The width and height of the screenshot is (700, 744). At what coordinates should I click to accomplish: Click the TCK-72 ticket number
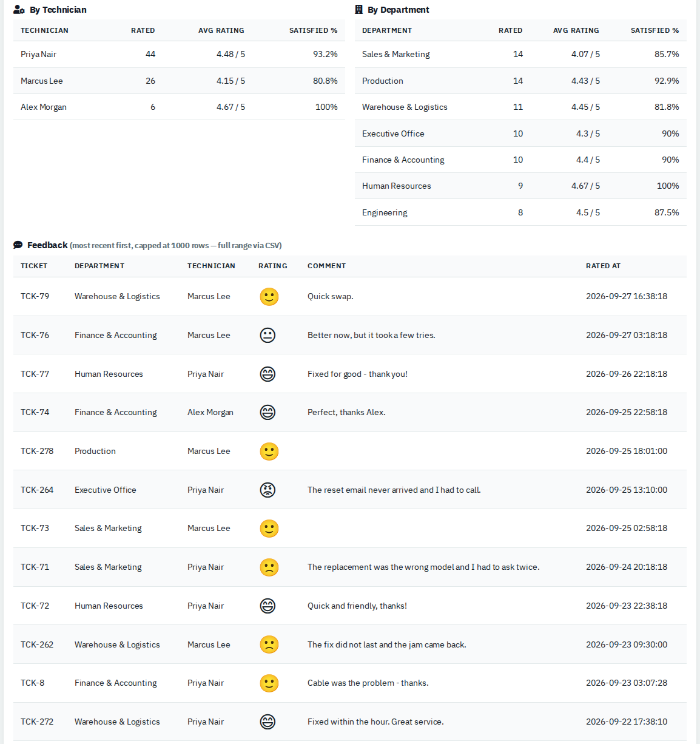coord(35,606)
